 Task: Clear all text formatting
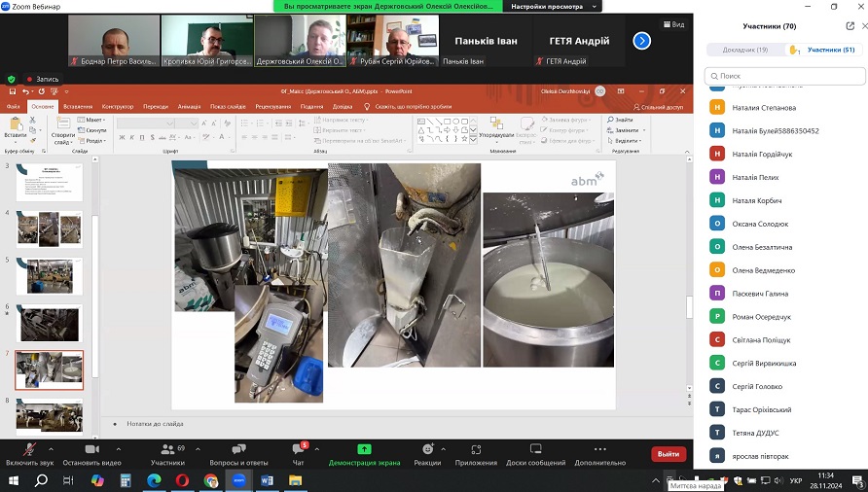pyautogui.click(x=226, y=123)
